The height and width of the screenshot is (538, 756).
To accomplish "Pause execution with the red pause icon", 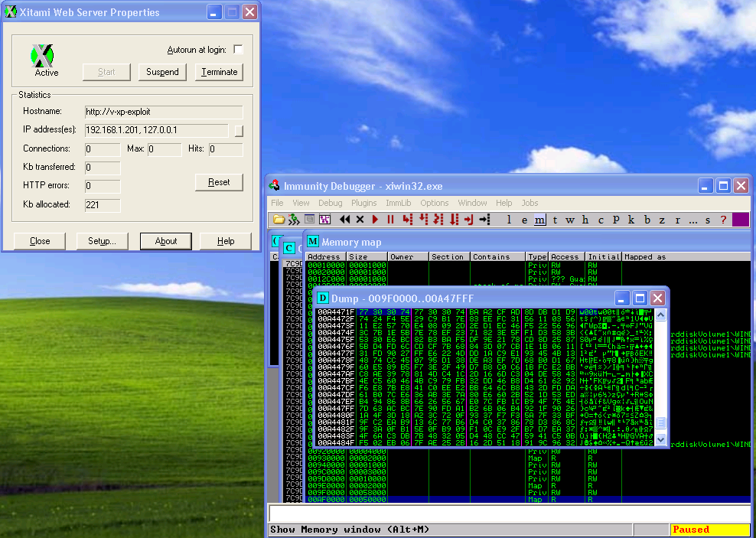I will [x=390, y=220].
